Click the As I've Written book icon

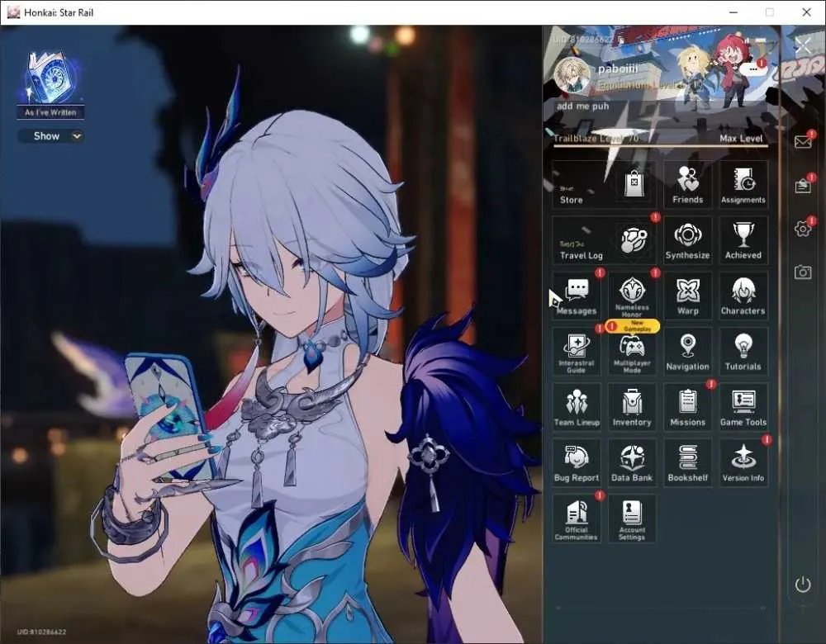[50, 78]
